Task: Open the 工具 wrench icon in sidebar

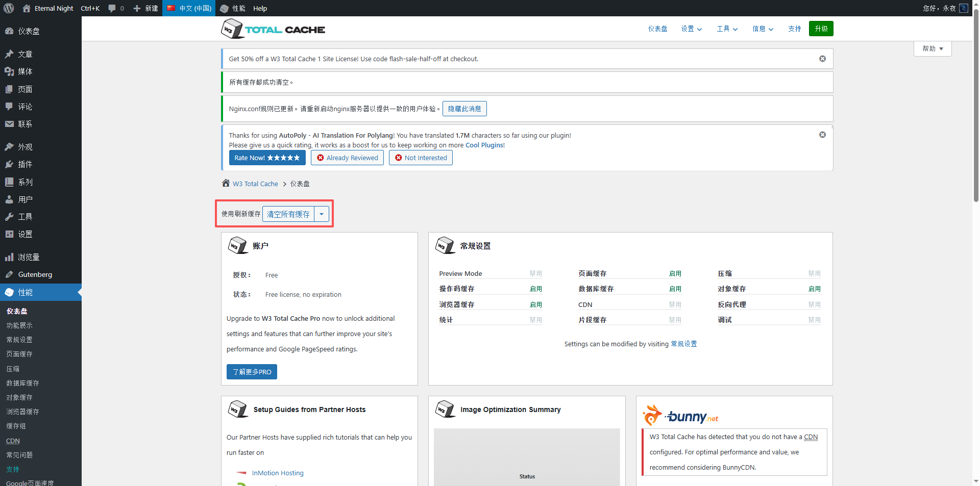Action: tap(9, 217)
